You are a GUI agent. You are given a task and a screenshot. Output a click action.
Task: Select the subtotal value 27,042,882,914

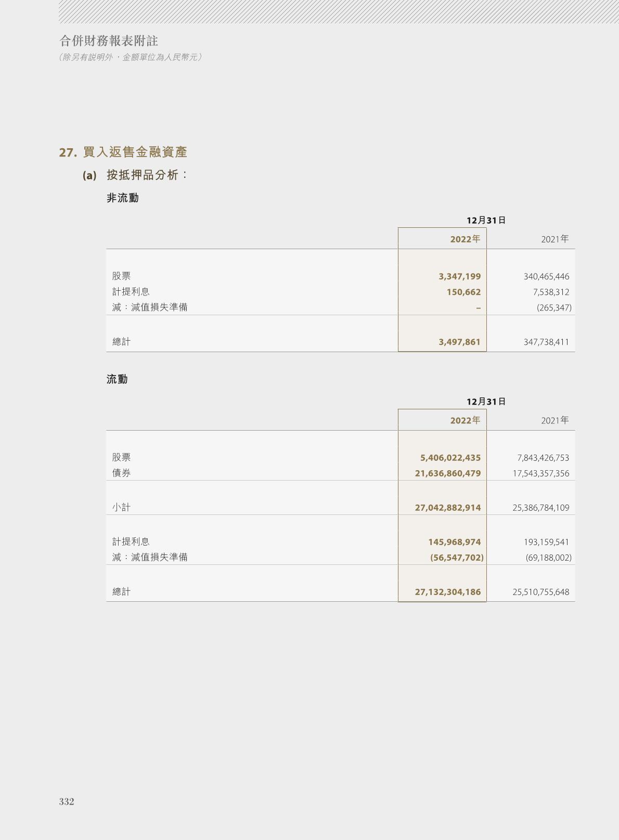pos(447,508)
